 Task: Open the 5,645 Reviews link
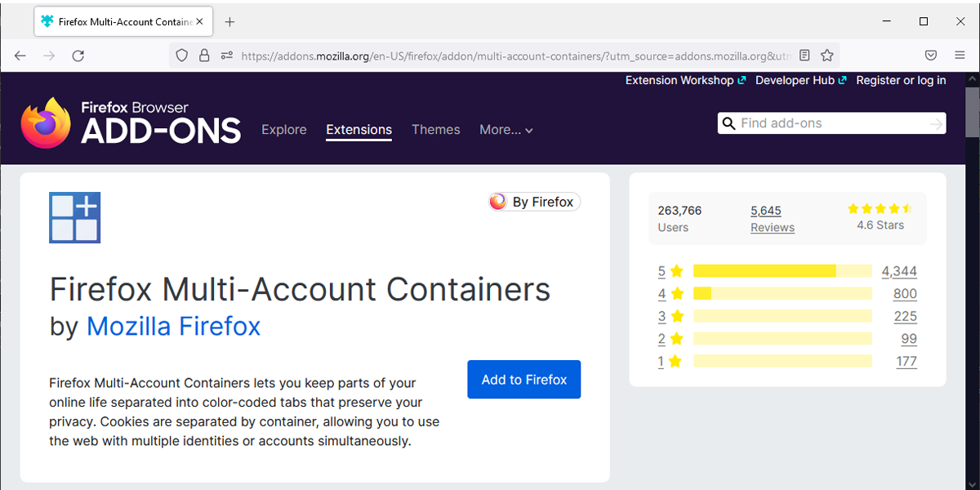pyautogui.click(x=772, y=219)
